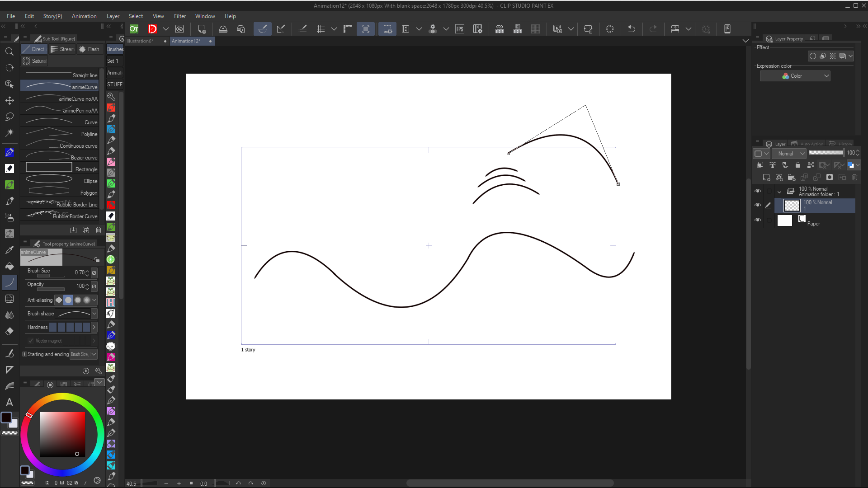Toggle visibility of Animation folder 1
The width and height of the screenshot is (868, 488).
pyautogui.click(x=758, y=191)
